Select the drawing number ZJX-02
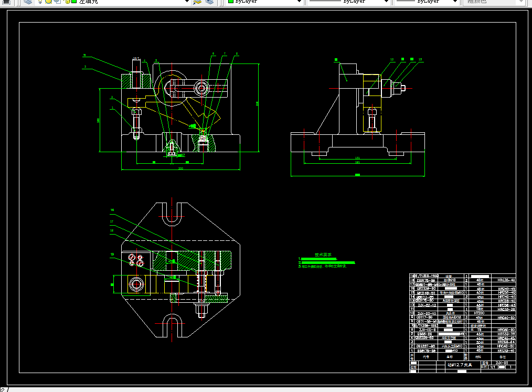Image resolution: width=532 pixels, height=392 pixels. point(502,363)
